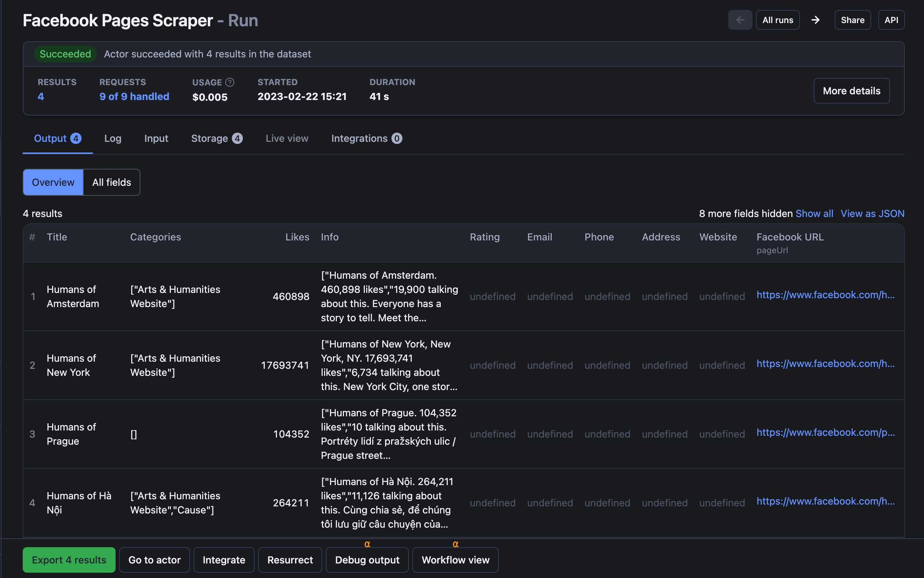Click the next run arrow icon

(816, 20)
